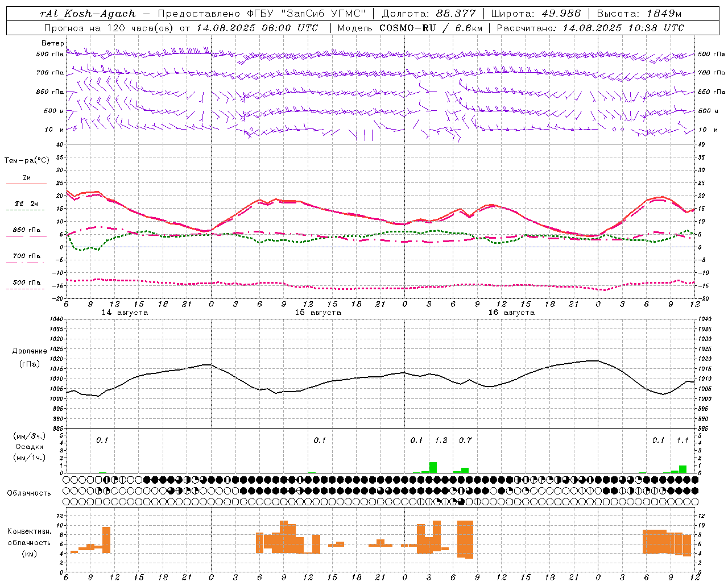The width and height of the screenshot is (728, 582).
Task: Click the Рассчитано: 14.08.2025 10:38 UTC text
Action: 590,28
